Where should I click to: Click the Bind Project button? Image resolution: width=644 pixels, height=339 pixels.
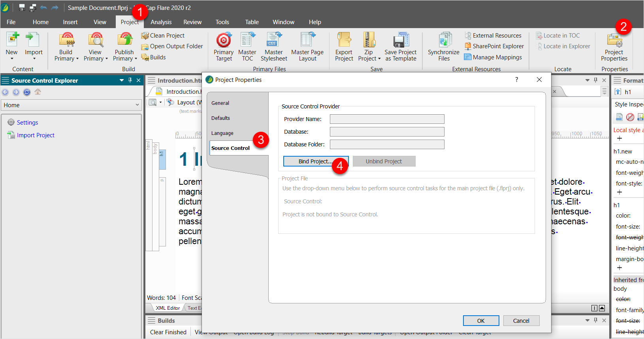(x=316, y=161)
